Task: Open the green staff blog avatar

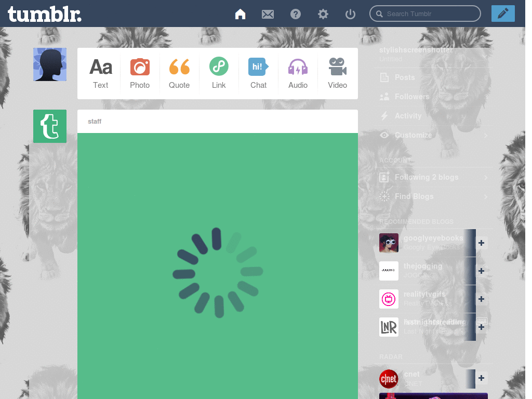Action: 50,126
